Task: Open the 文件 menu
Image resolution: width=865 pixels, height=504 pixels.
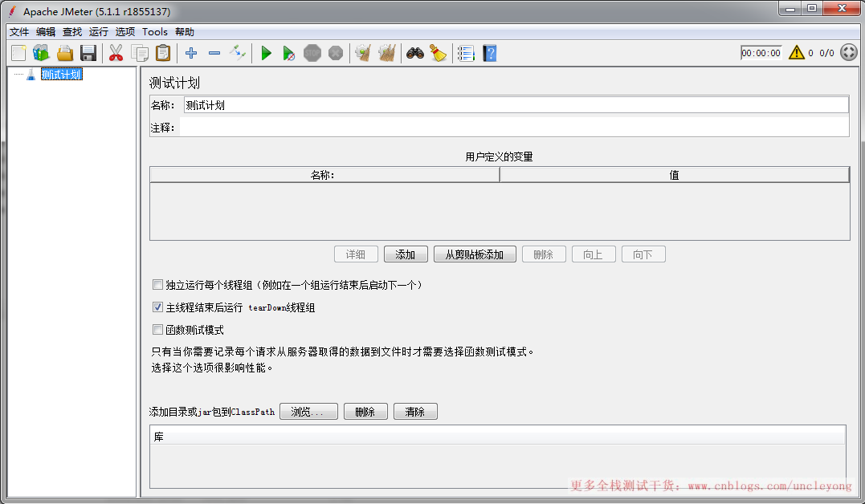Action: 19,32
